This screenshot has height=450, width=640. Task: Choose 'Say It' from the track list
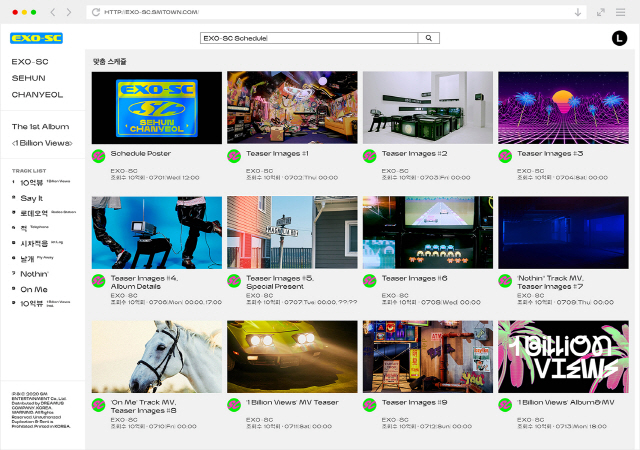(31, 198)
